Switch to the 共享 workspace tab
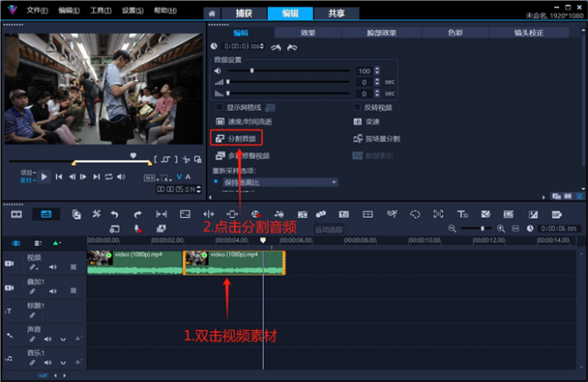This screenshot has height=382, width=588. (x=336, y=14)
